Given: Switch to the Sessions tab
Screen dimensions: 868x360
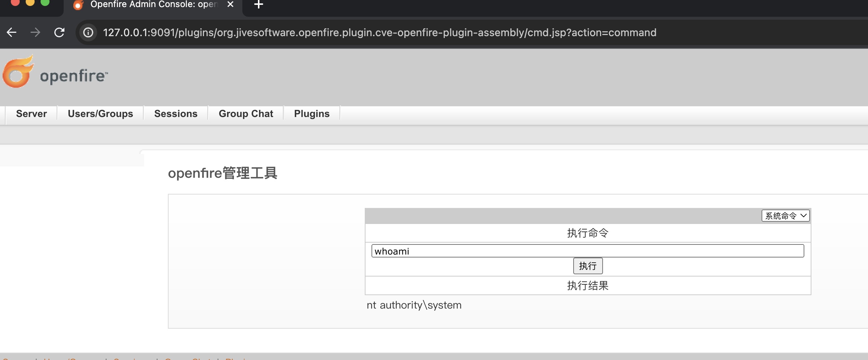Looking at the screenshot, I should pyautogui.click(x=176, y=114).
